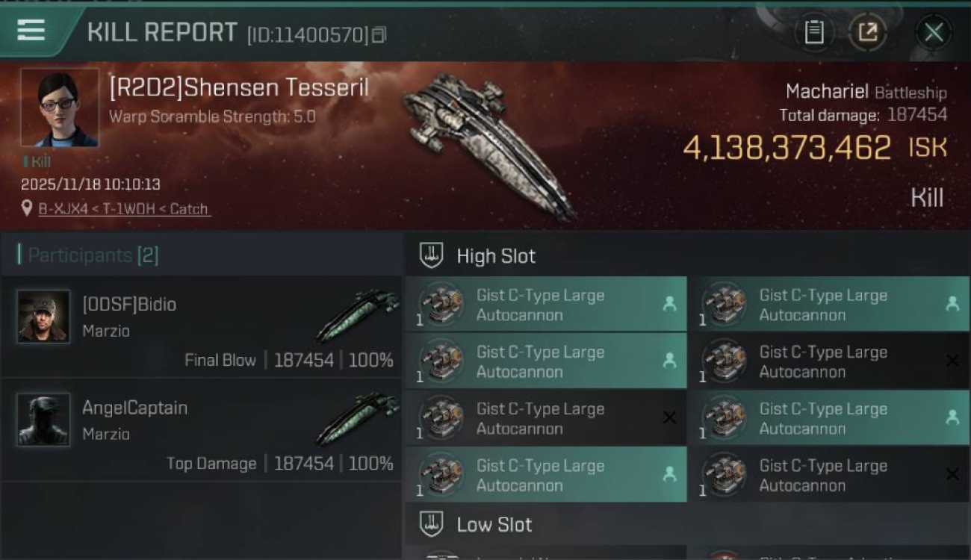Open Bidio's pilot portrait

point(43,317)
